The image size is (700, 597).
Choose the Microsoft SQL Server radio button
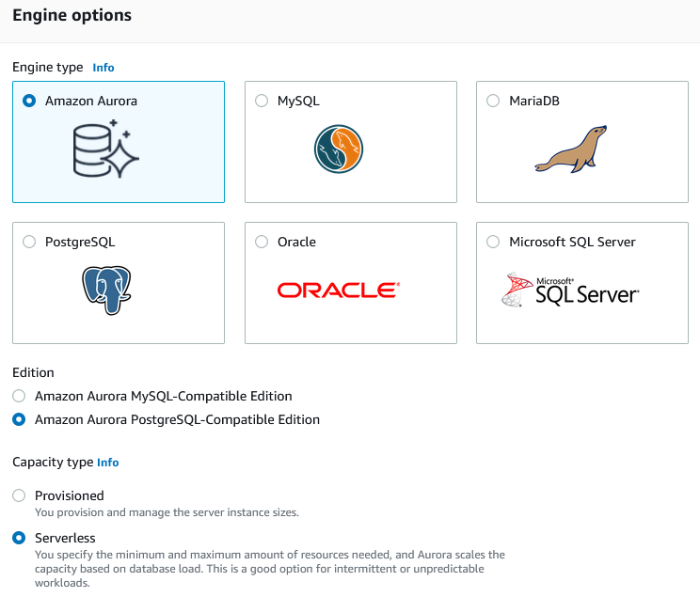coord(493,242)
